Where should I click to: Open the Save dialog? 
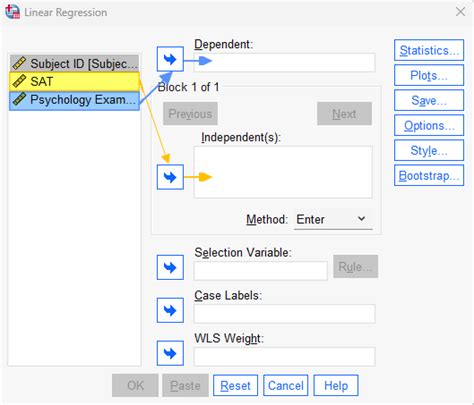coord(429,100)
